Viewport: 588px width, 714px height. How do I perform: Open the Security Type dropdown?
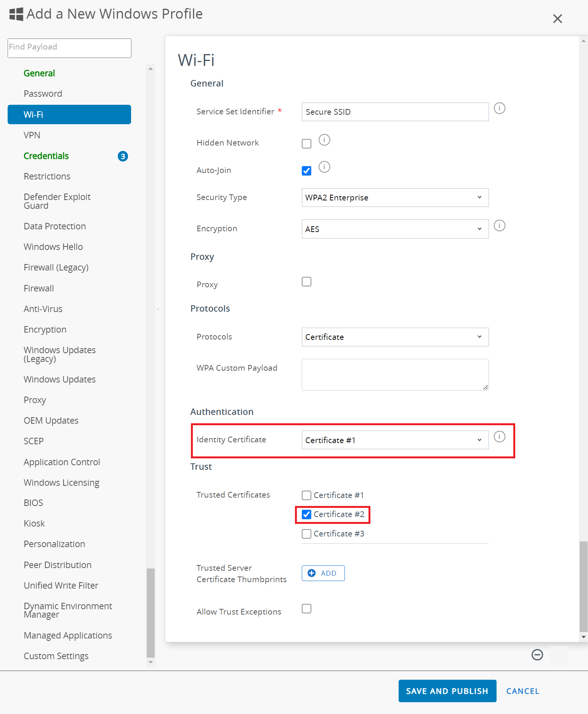395,198
